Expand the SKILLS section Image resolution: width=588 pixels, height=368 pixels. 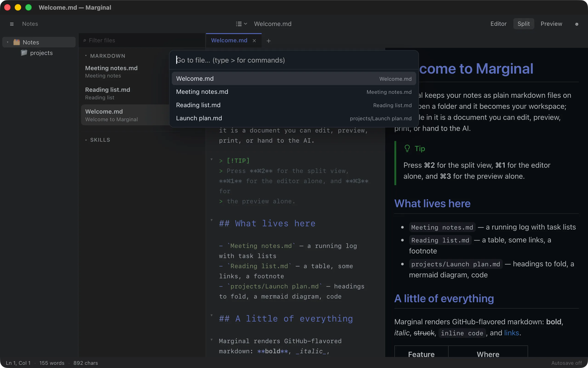[97, 140]
